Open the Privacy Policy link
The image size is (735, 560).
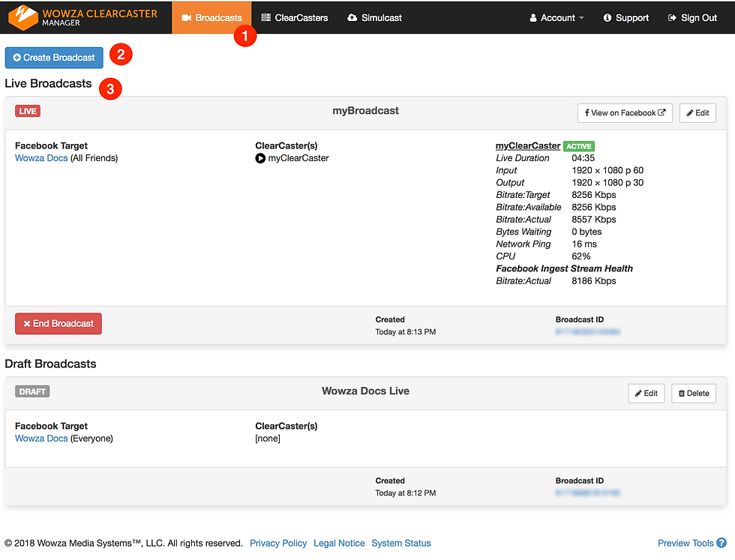278,543
